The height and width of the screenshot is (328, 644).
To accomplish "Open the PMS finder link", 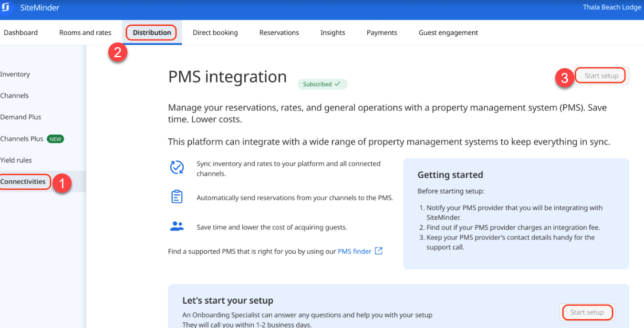I will [x=355, y=251].
